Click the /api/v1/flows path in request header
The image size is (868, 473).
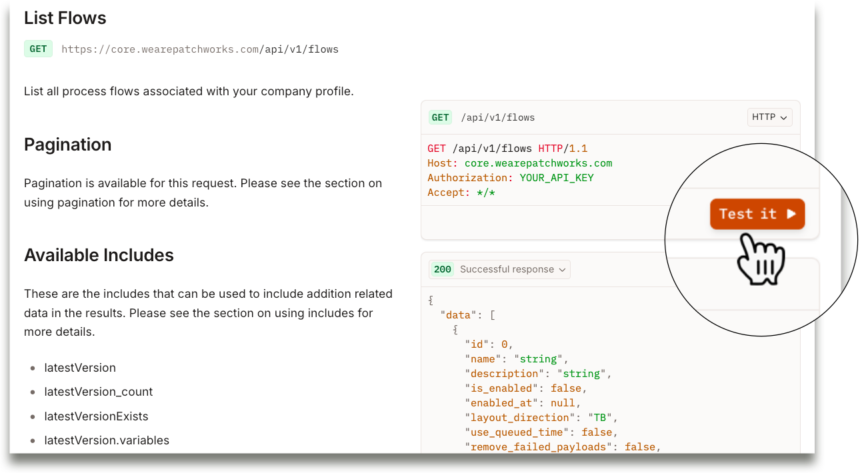(x=497, y=118)
